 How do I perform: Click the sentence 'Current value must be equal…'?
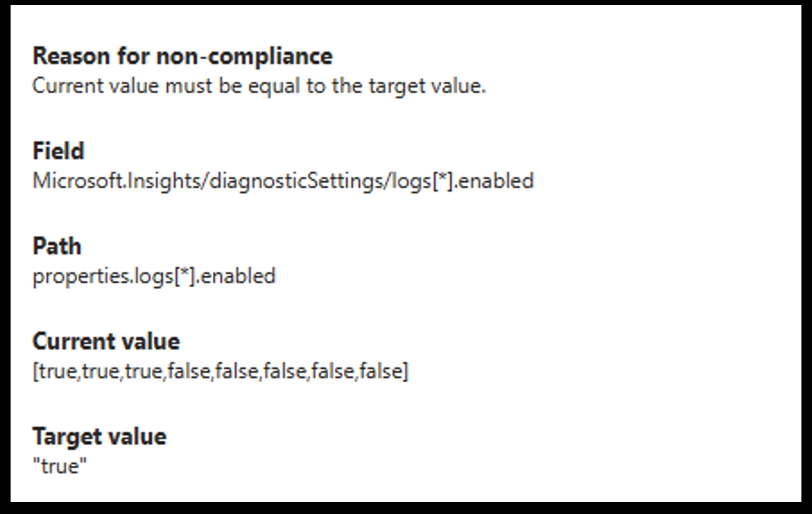point(259,87)
